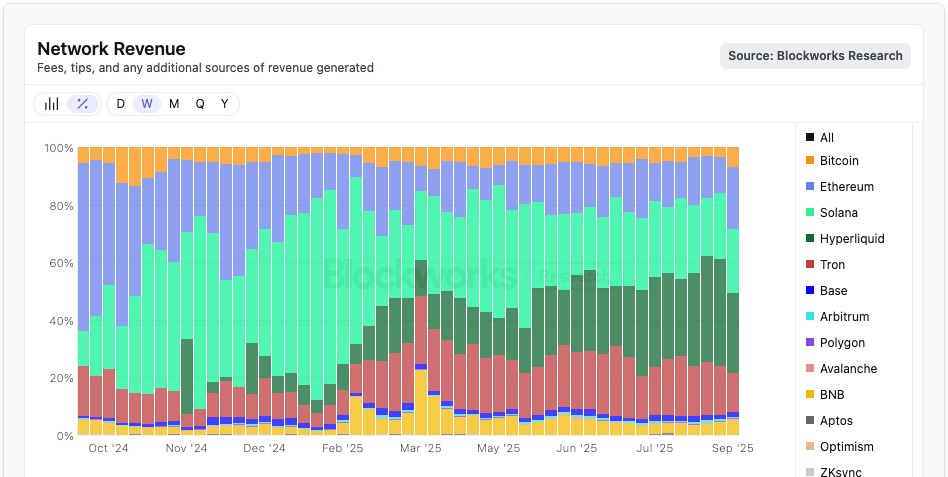Click the 100% y-axis label

coord(59,148)
